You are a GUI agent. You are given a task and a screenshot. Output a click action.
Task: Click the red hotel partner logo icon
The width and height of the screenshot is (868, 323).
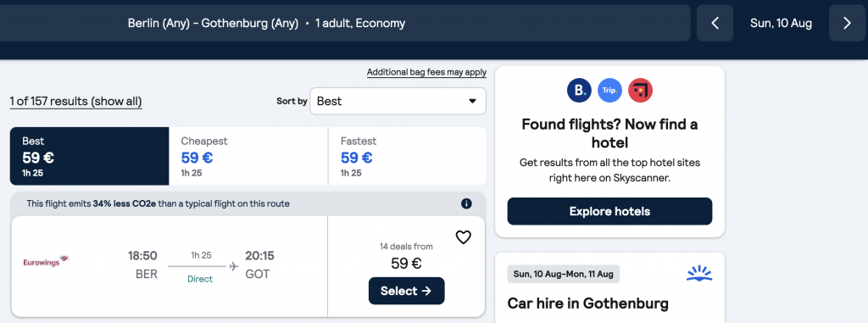click(641, 91)
